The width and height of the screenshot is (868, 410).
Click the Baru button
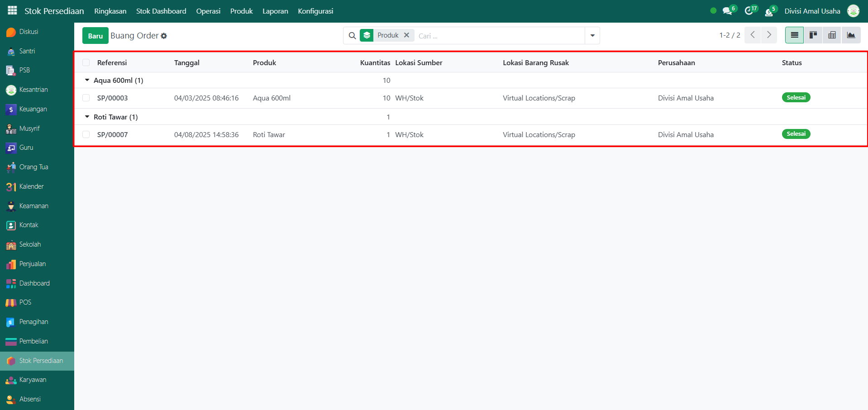[95, 36]
